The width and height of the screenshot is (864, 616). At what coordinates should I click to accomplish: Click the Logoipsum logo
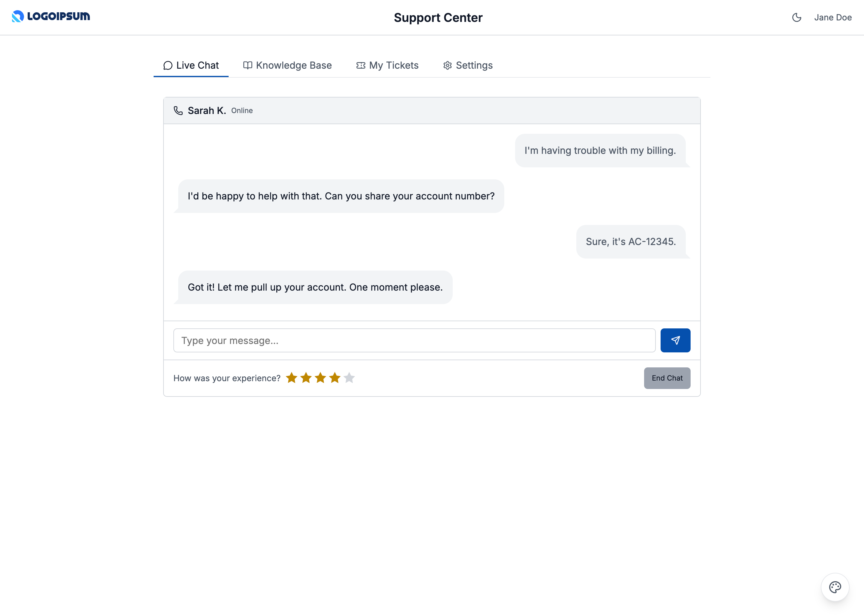[x=51, y=16]
